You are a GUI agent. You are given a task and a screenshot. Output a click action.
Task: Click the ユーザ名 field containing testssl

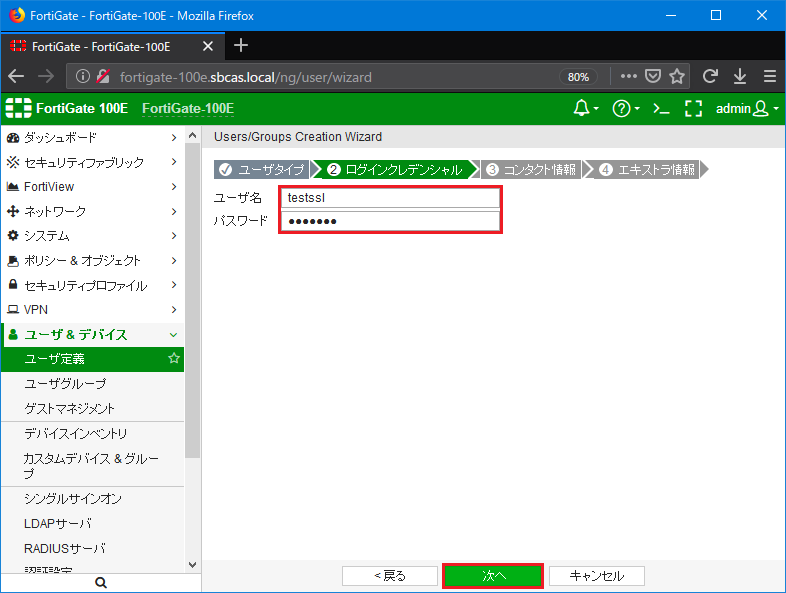click(390, 197)
